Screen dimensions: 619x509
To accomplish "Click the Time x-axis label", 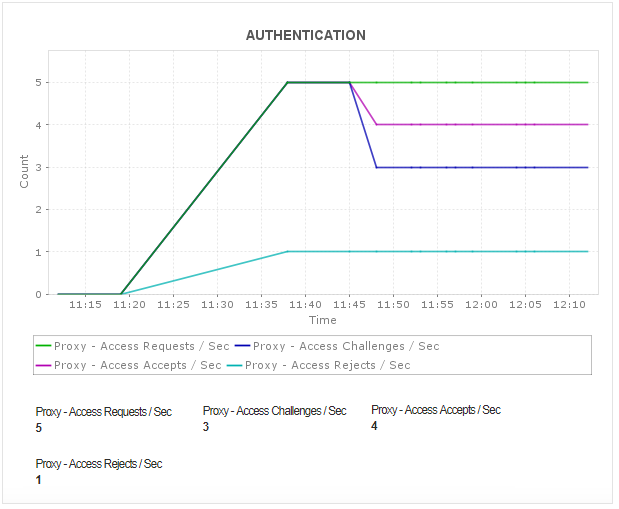I will tap(322, 320).
